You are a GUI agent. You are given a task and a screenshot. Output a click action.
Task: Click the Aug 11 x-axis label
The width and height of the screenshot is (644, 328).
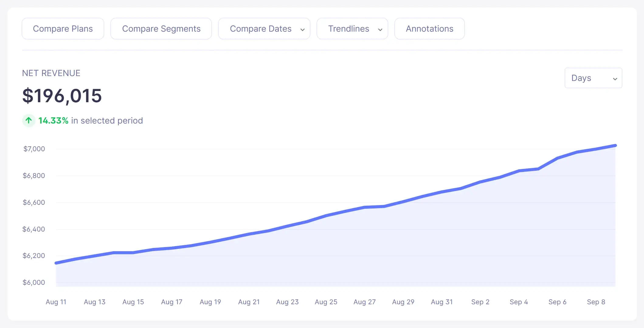(x=56, y=302)
